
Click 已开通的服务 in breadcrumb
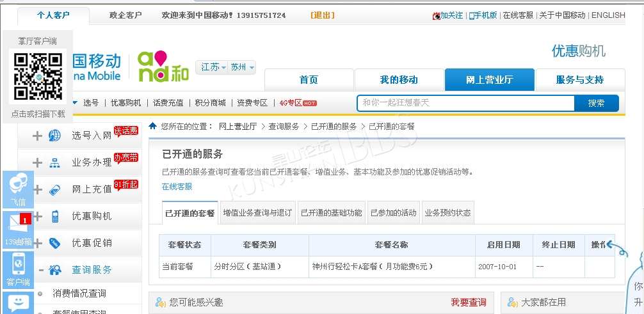coord(334,127)
